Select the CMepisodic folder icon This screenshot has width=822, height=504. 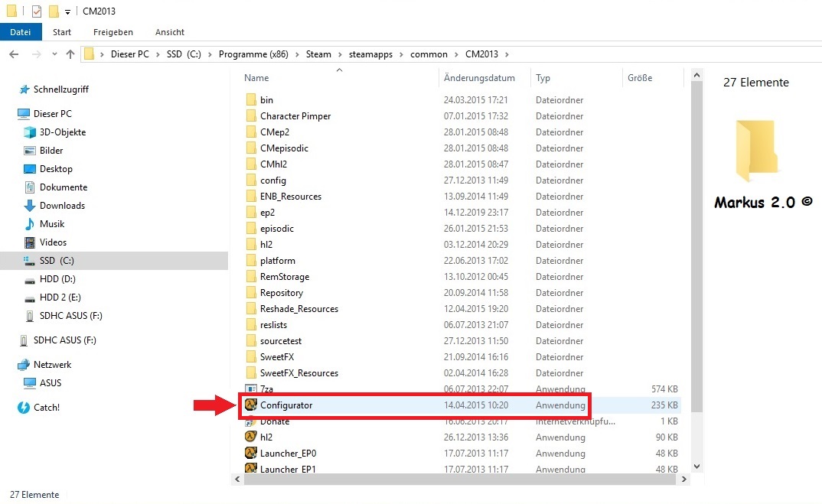coord(251,148)
